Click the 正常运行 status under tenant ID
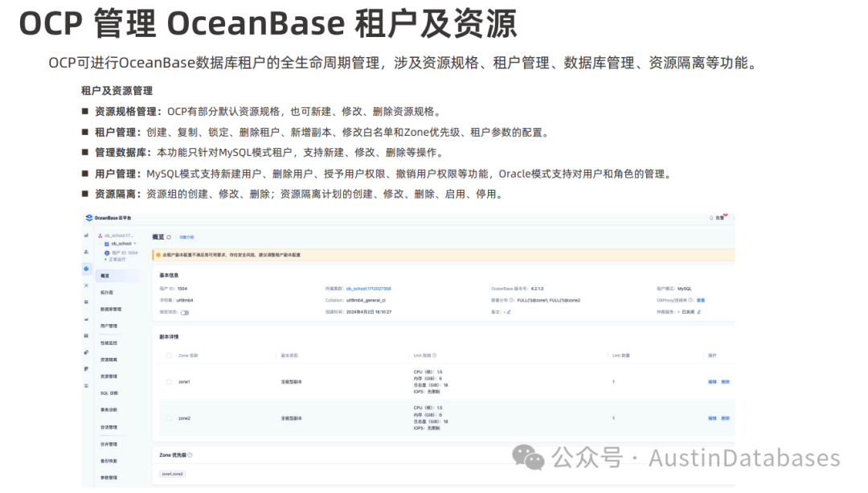868x493 pixels. pyautogui.click(x=117, y=259)
